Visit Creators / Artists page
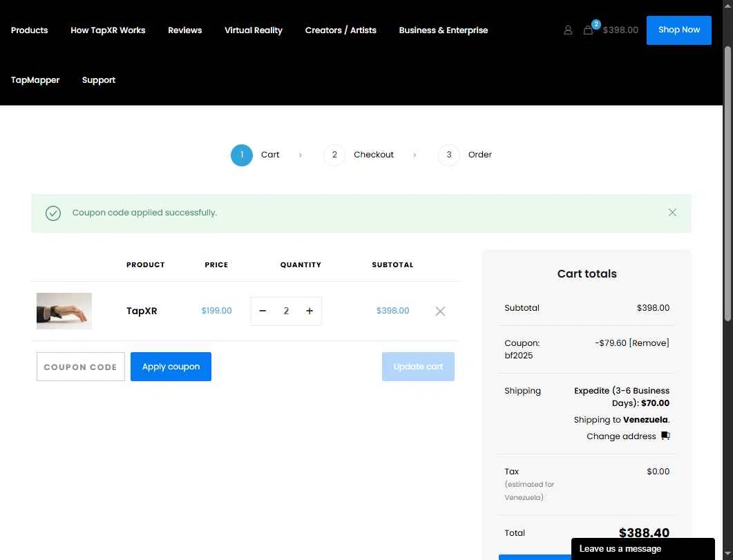 341,30
